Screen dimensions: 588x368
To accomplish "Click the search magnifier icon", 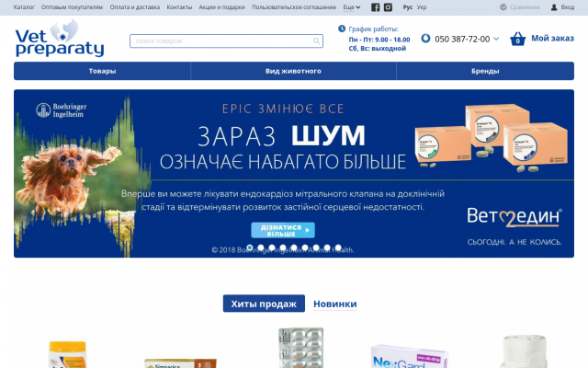I will (316, 40).
